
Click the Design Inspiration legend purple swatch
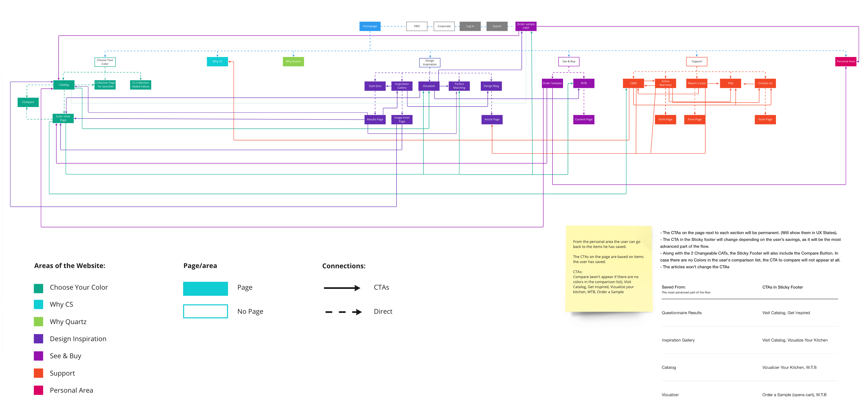(38, 339)
